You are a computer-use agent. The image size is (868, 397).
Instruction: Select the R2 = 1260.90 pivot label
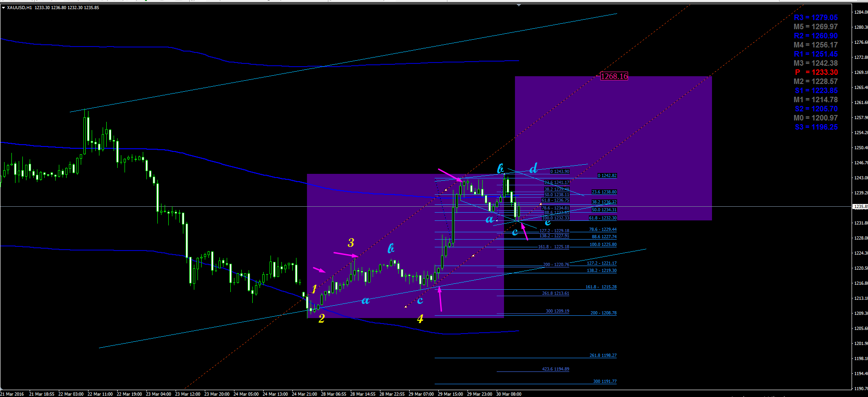point(816,36)
